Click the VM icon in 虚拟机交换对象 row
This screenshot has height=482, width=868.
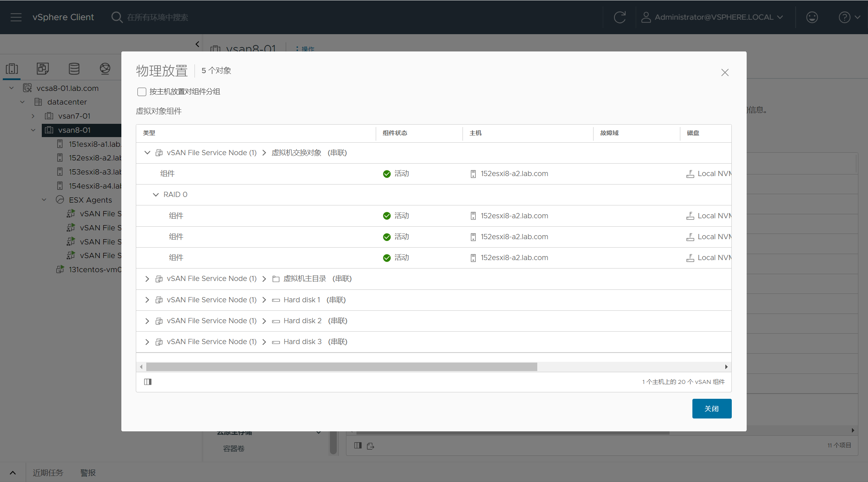[159, 153]
